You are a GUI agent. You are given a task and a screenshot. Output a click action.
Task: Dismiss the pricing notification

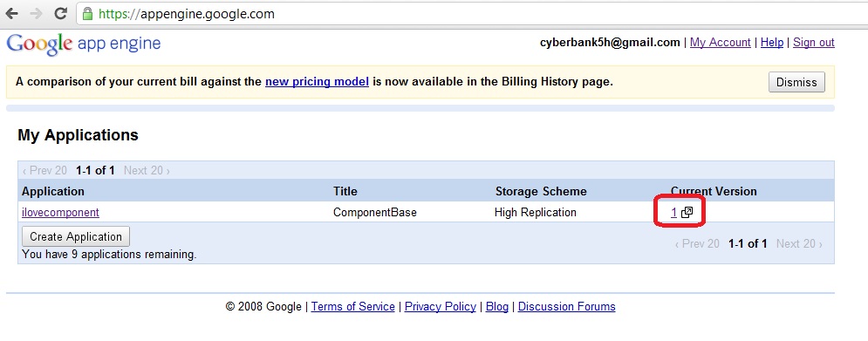796,82
